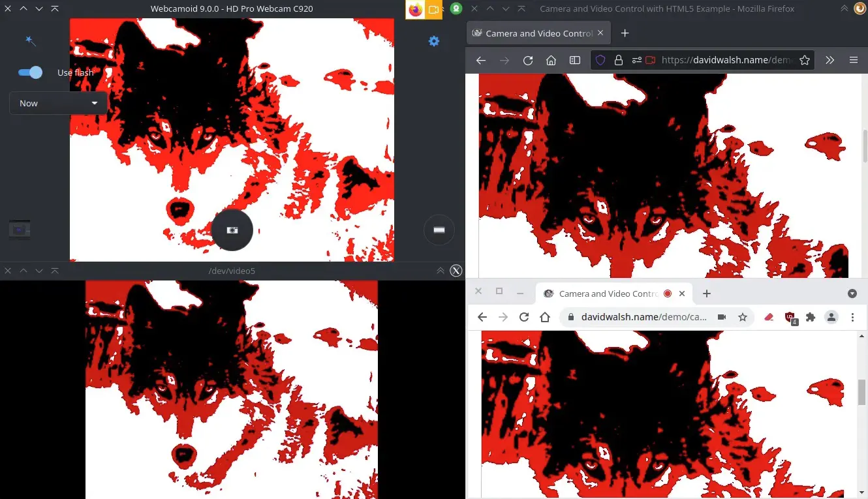Click green webcam app icon in title bar
This screenshot has width=868, height=499.
point(456,9)
